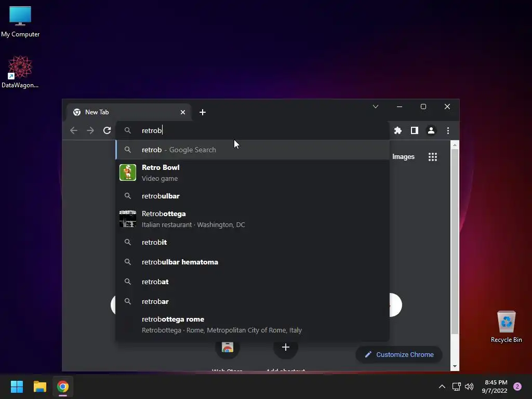Choose the 'retrobit' suggestion
The image size is (532, 399).
(x=252, y=242)
